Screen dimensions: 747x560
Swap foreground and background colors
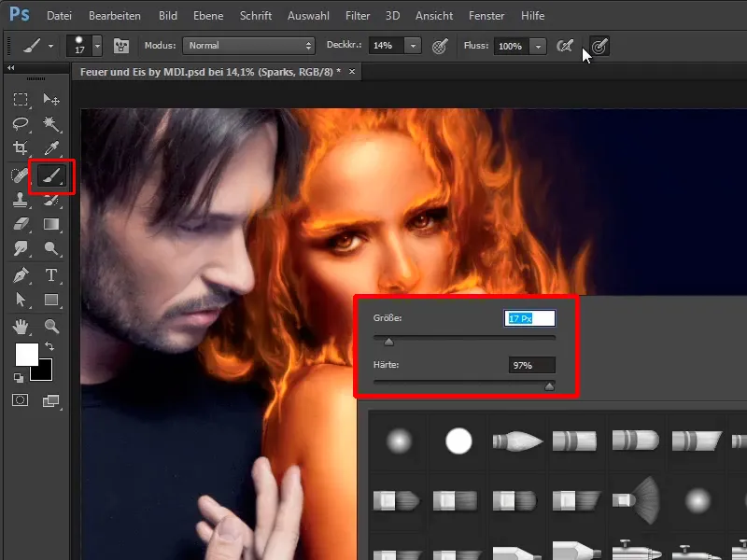click(49, 346)
